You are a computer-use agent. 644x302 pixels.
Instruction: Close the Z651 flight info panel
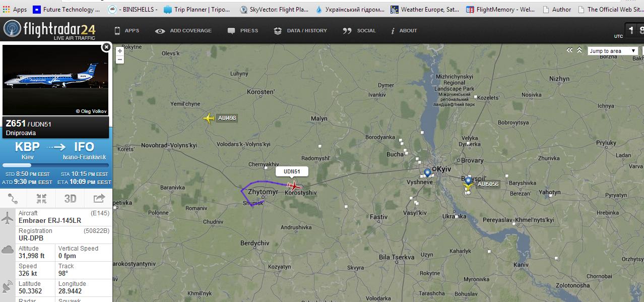tap(106, 47)
